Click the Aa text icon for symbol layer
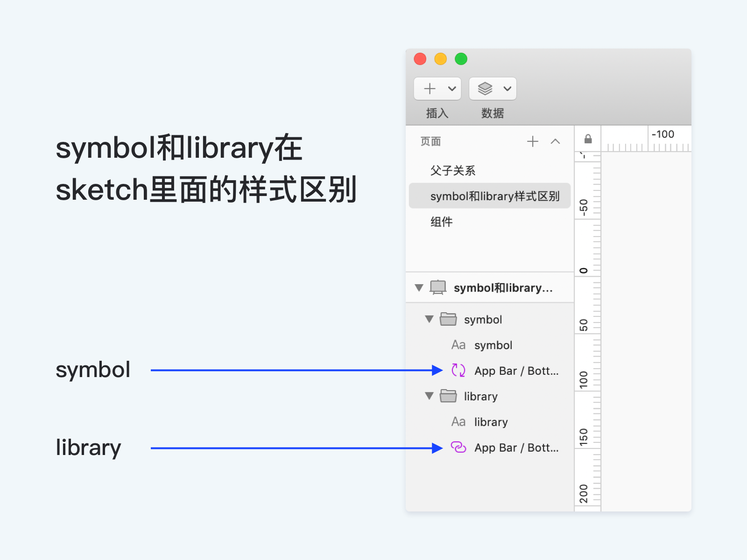 [458, 345]
